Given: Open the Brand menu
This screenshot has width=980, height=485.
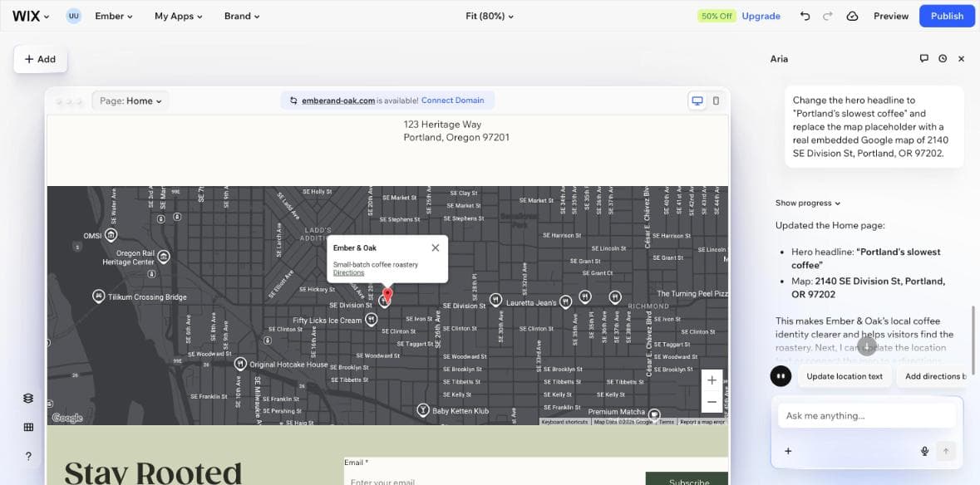Looking at the screenshot, I should pyautogui.click(x=242, y=17).
